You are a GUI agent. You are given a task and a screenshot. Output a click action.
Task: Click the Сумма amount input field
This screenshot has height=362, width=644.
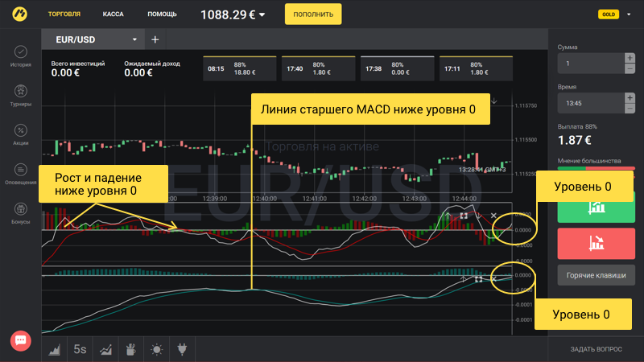pos(591,64)
